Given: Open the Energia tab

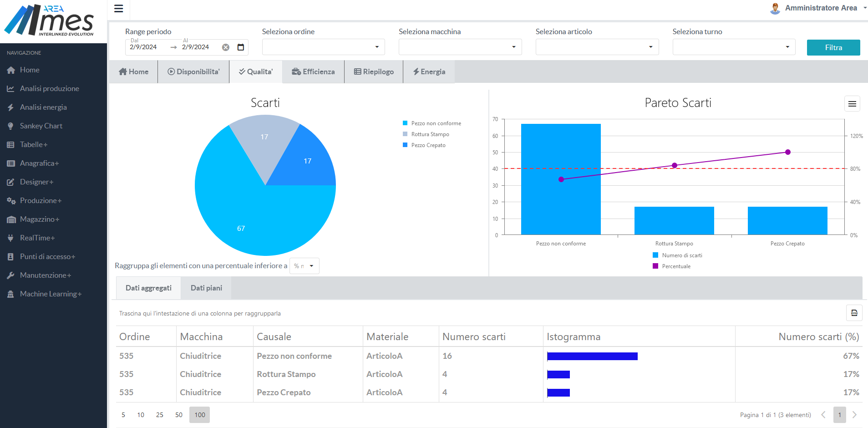Looking at the screenshot, I should tap(429, 72).
